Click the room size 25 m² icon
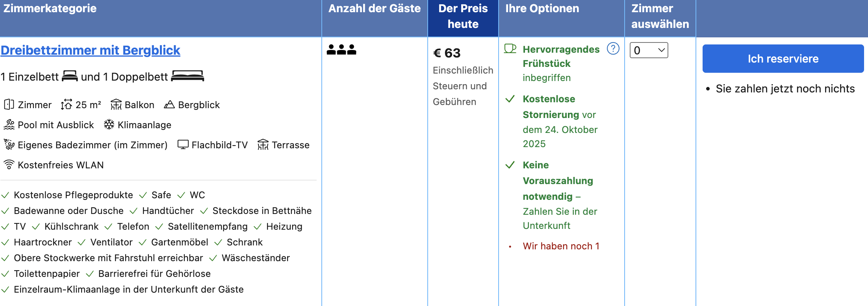This screenshot has height=306, width=868. [67, 105]
